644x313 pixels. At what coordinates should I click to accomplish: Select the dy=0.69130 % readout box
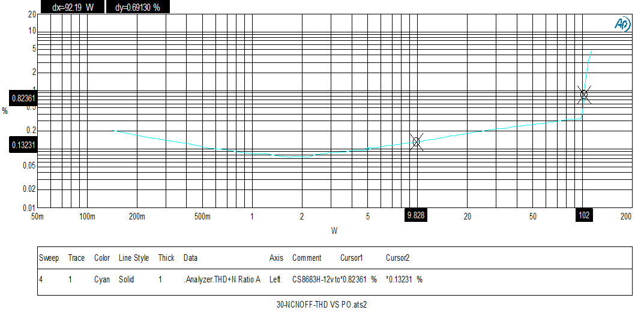point(137,7)
